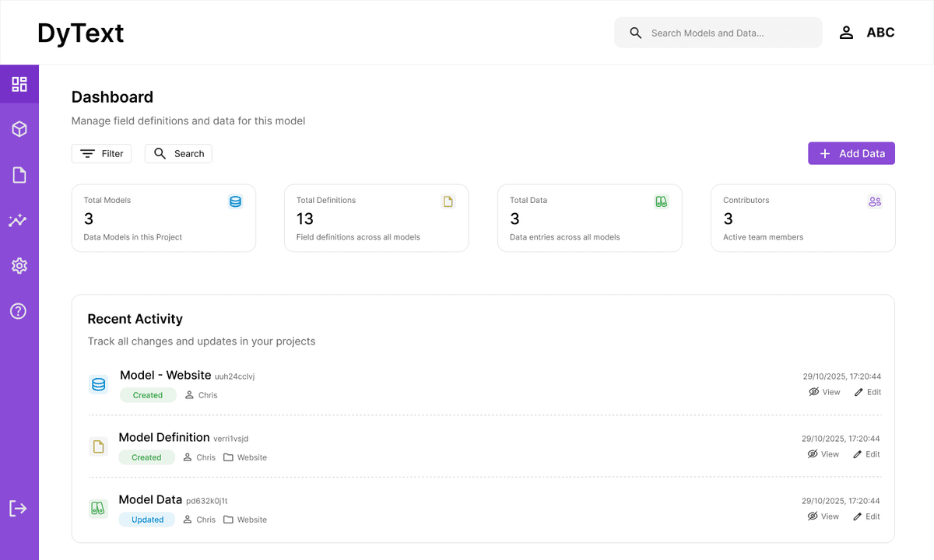Image resolution: width=934 pixels, height=560 pixels.
Task: Click the database icon beside Model - Website
Action: click(98, 384)
